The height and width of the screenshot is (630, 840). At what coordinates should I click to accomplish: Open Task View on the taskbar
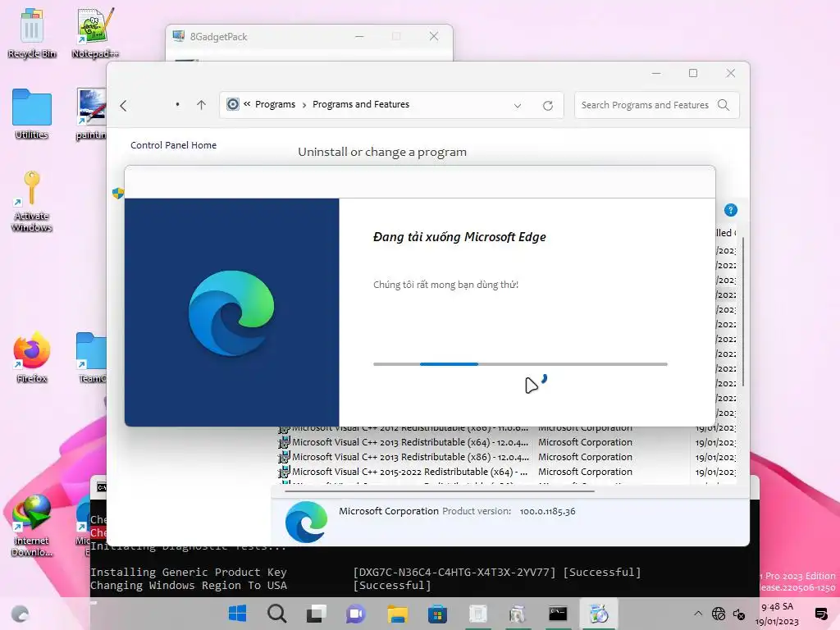click(316, 614)
